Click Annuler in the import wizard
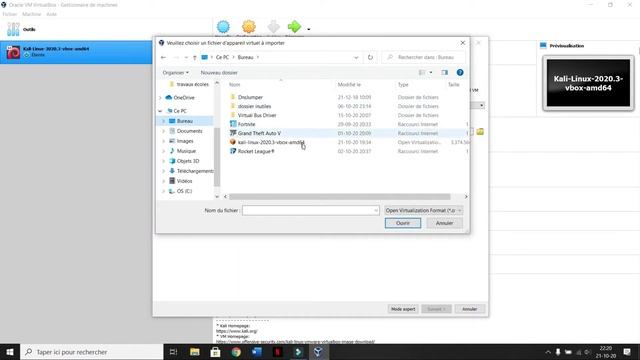Viewport: 640px width, 360px height. [x=469, y=309]
